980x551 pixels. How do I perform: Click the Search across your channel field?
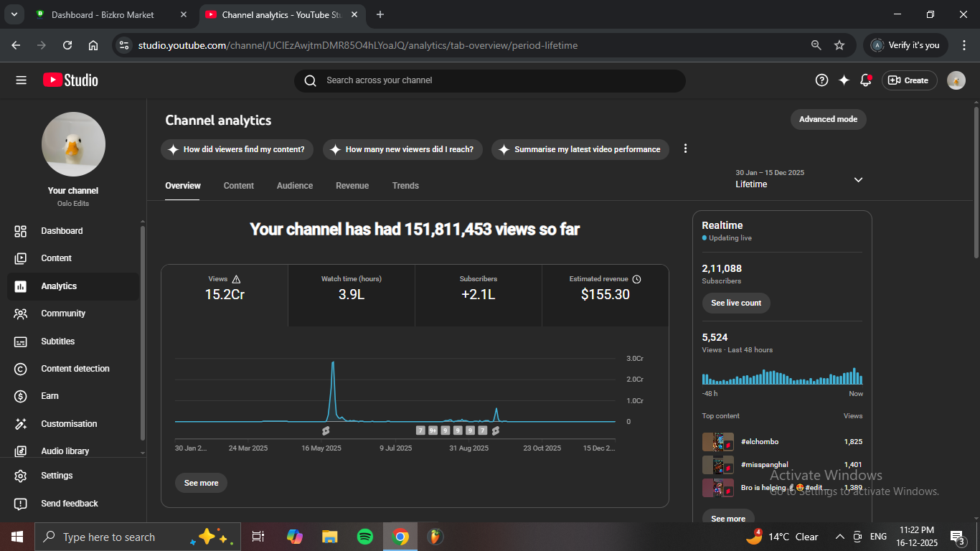coord(489,80)
